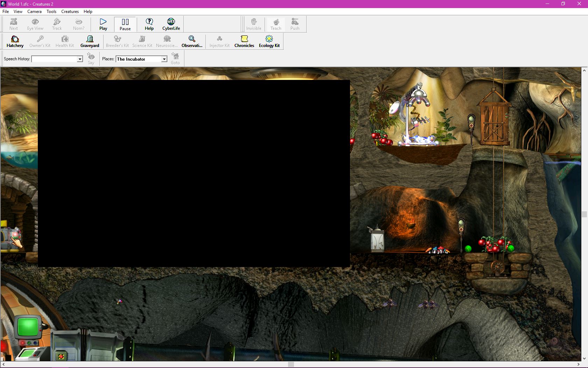The height and width of the screenshot is (368, 588).
Task: Open the Camera menu
Action: click(x=34, y=12)
